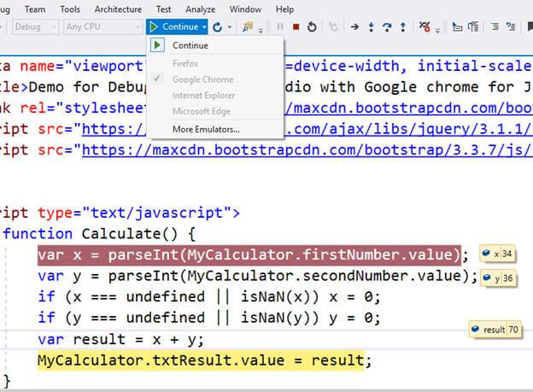Click the stack frame documents icon
The width and height of the screenshot is (533, 392).
click(473, 26)
